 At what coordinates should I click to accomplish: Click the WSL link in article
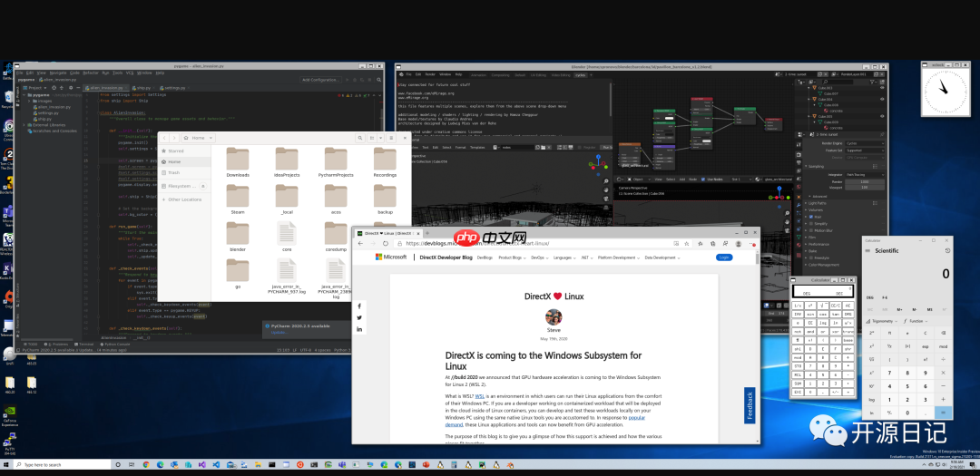pos(479,396)
